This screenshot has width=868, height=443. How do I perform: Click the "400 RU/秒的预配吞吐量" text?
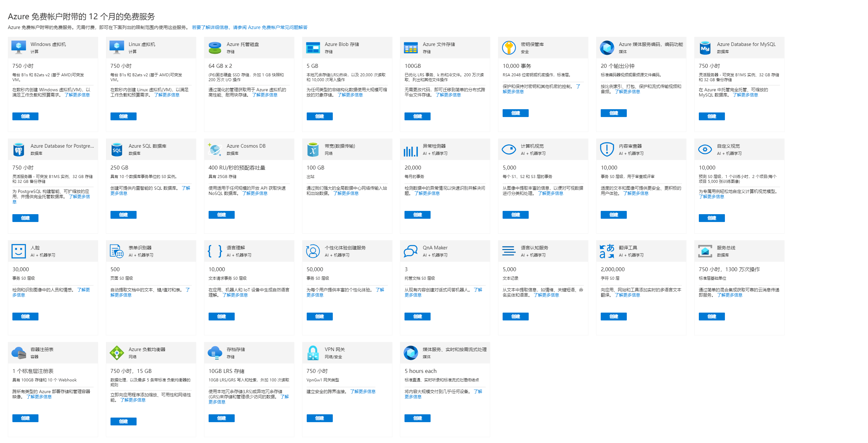(x=237, y=168)
